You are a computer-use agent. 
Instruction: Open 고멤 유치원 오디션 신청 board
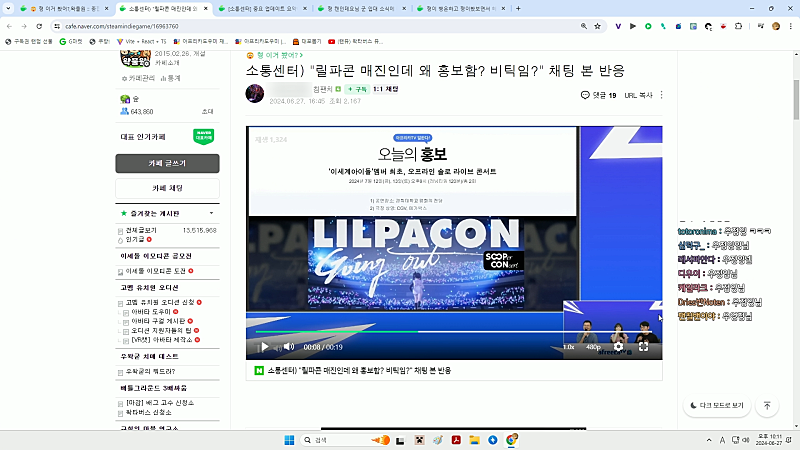tap(160, 303)
